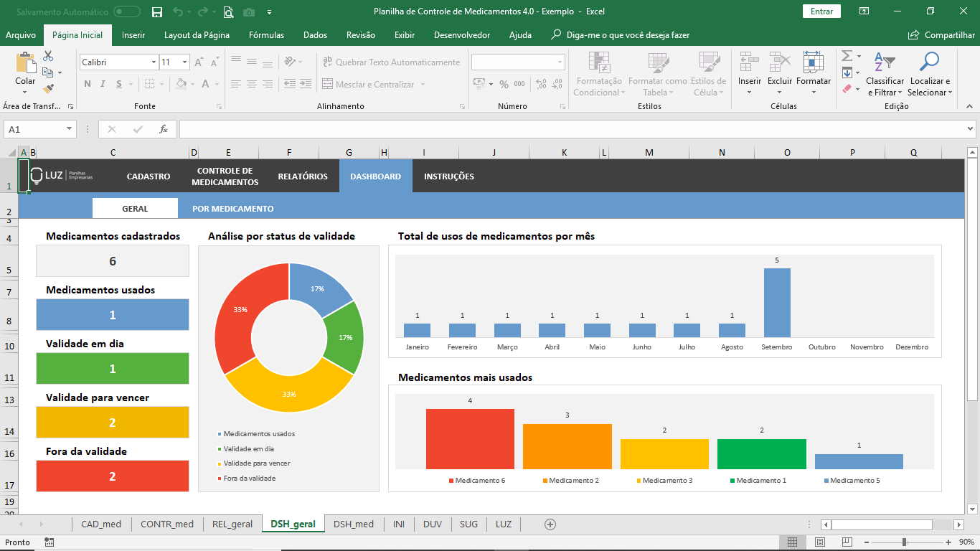Toggle bold formatting with the N icon

86,85
